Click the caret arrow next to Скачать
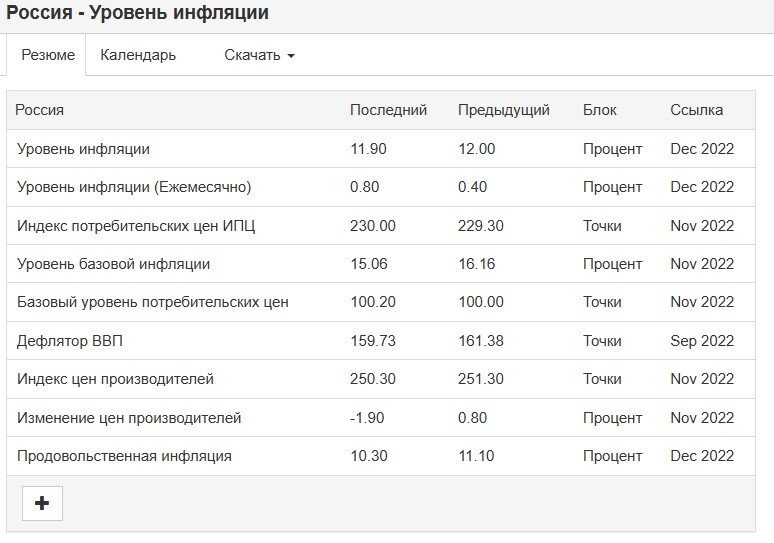Viewport: 774px width, 543px height. point(291,56)
